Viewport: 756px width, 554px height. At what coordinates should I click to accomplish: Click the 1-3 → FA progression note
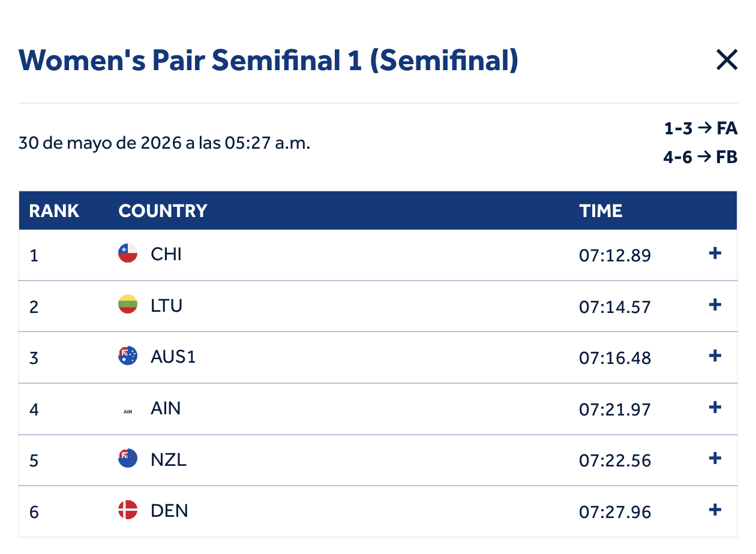coord(701,128)
